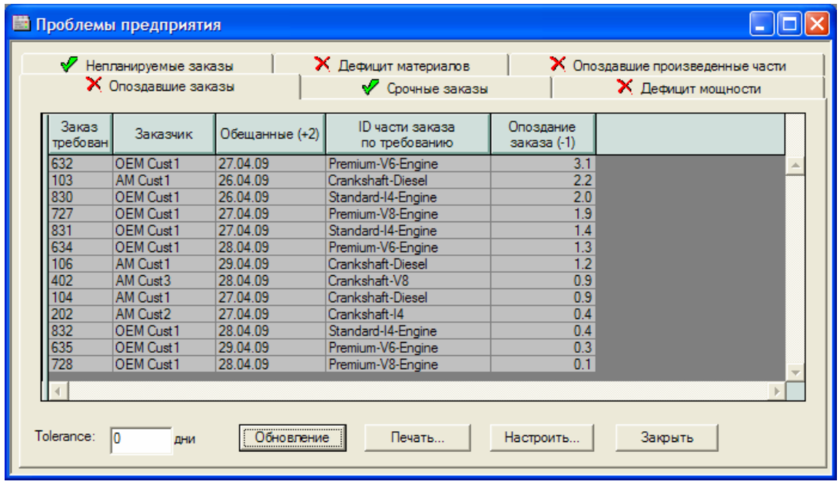Click red X icon on Опоздавшие произведенные части

coord(558,64)
